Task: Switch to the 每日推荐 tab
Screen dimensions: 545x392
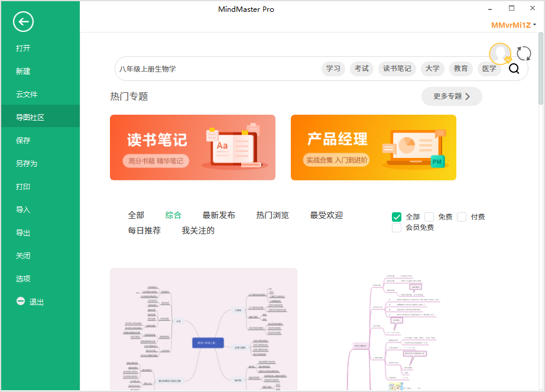Action: (x=144, y=231)
